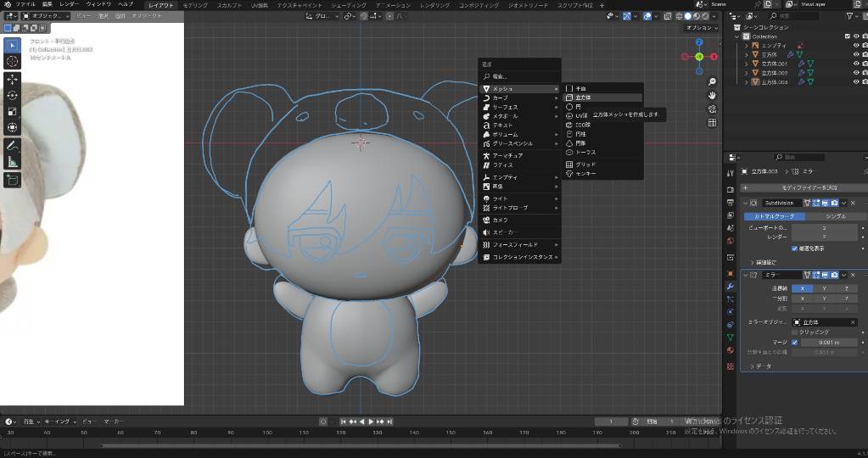
Task: Hide 立方体.001 using its eye icon
Action: [855, 64]
